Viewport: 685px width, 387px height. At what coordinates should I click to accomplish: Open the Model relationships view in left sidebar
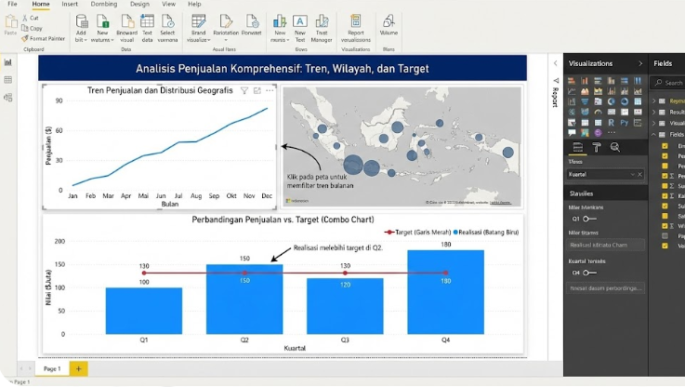tap(8, 97)
